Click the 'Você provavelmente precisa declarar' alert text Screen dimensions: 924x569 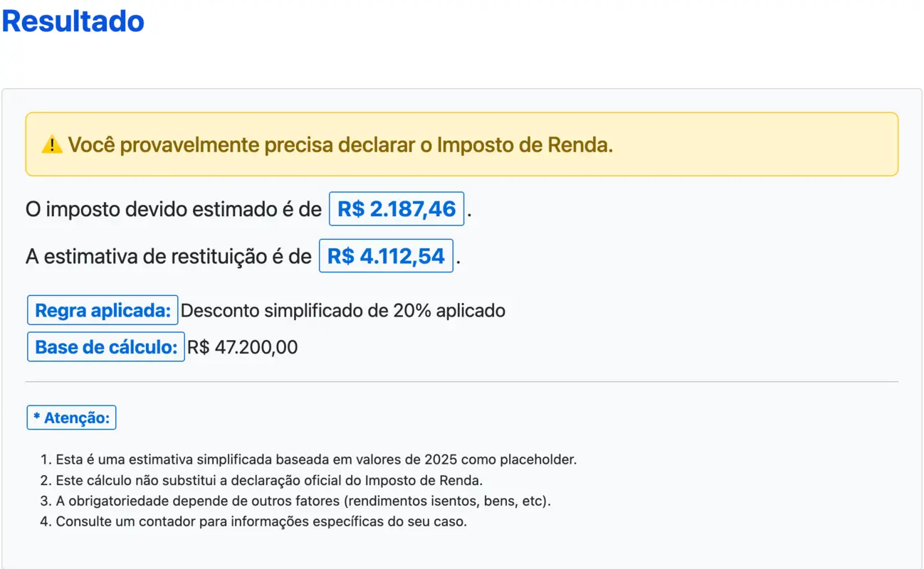tap(340, 145)
